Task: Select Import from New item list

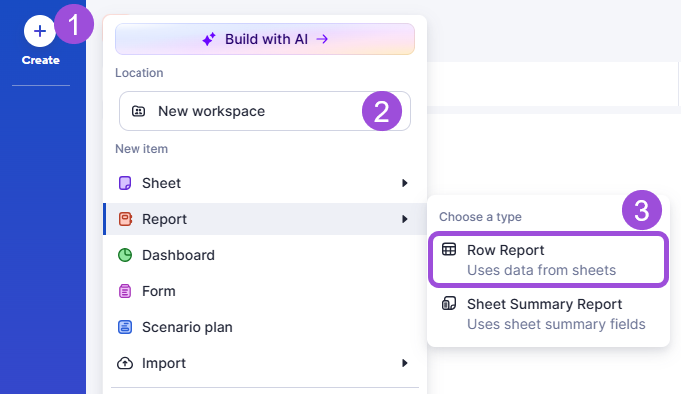Action: (264, 363)
